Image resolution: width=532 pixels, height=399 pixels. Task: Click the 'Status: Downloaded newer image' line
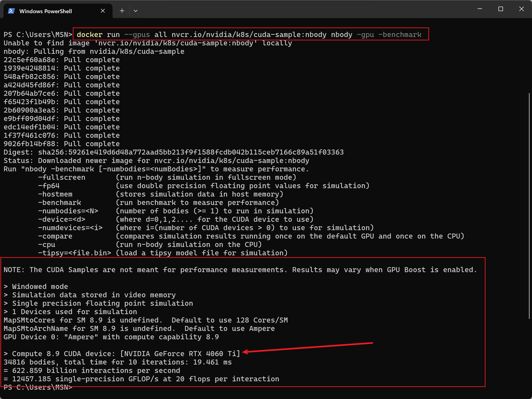pos(156,160)
